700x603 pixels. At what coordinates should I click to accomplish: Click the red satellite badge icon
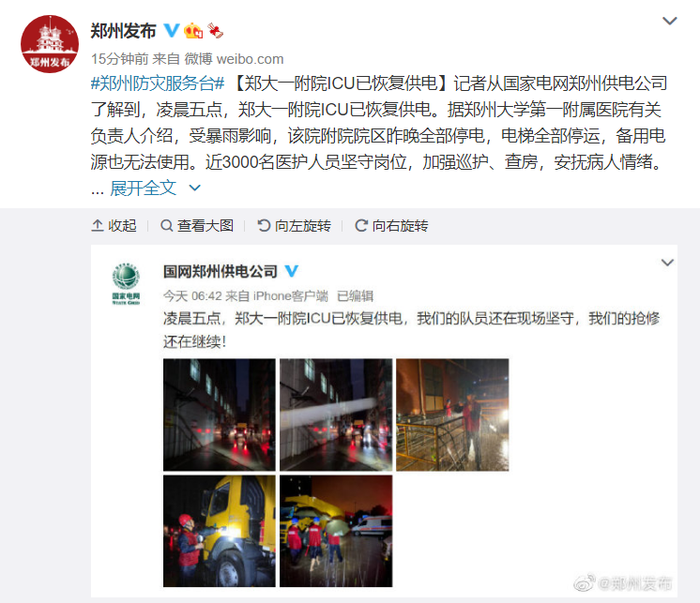pos(215,30)
